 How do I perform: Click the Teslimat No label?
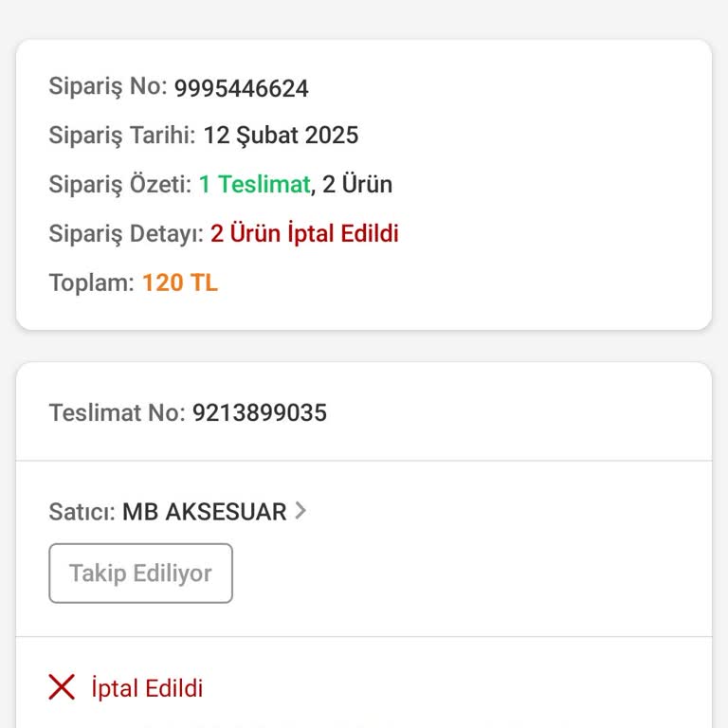pos(117,412)
